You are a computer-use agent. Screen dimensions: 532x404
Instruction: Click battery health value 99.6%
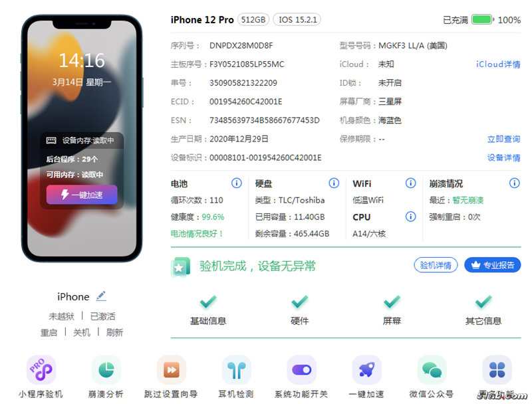pyautogui.click(x=213, y=217)
